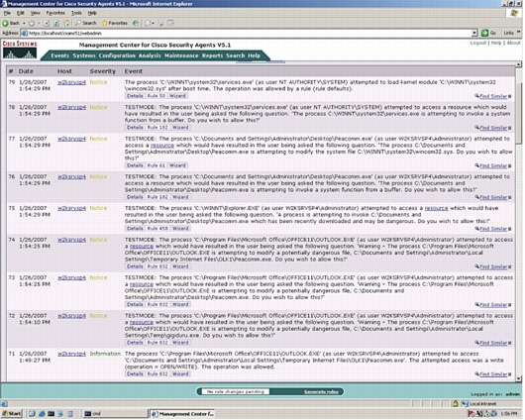Open the IE Help menu
The image size is (525, 420).
pos(92,13)
